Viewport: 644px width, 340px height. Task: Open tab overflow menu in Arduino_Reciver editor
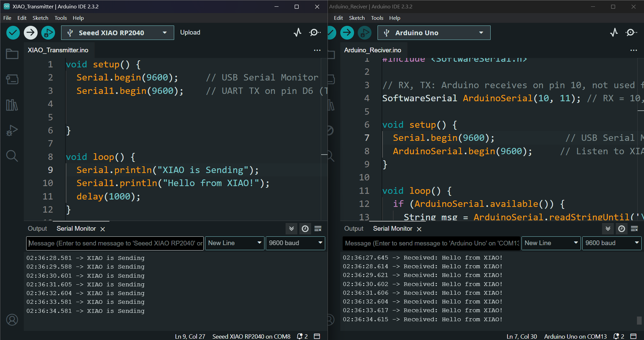(x=634, y=50)
